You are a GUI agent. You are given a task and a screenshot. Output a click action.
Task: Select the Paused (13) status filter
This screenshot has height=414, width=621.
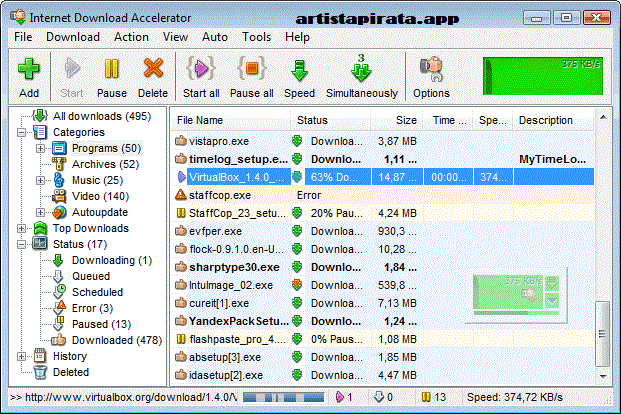click(101, 324)
